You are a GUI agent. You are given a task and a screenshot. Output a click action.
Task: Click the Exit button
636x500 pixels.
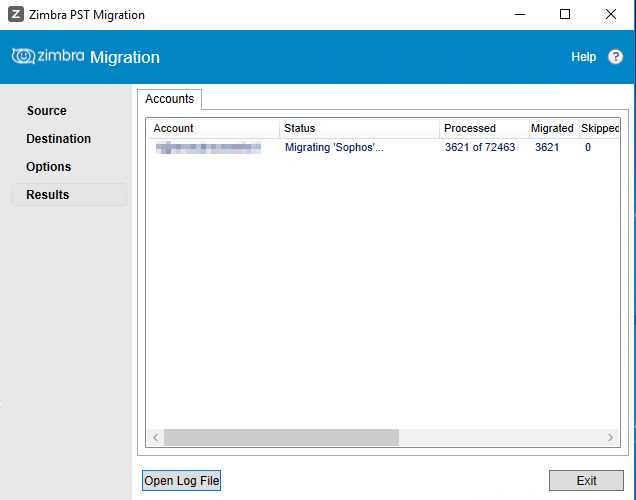pyautogui.click(x=586, y=481)
